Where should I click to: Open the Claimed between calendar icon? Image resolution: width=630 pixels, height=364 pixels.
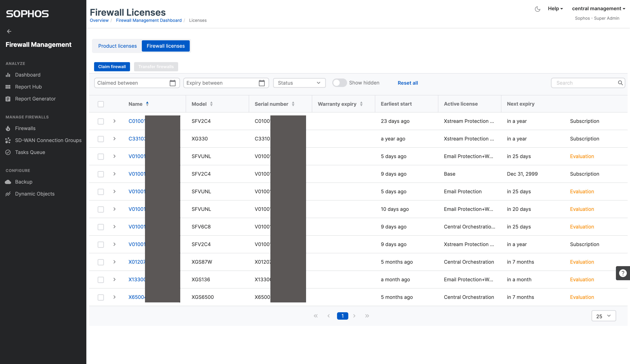click(172, 83)
